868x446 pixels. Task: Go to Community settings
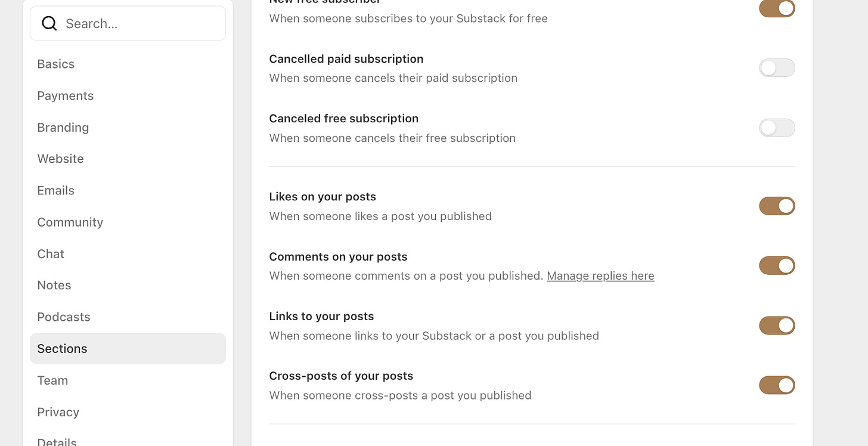[x=70, y=222]
